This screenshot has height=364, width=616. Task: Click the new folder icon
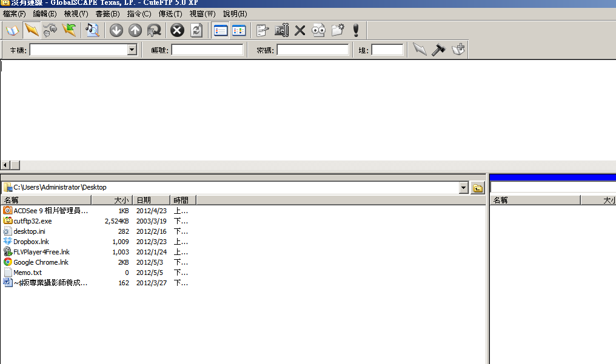point(338,30)
